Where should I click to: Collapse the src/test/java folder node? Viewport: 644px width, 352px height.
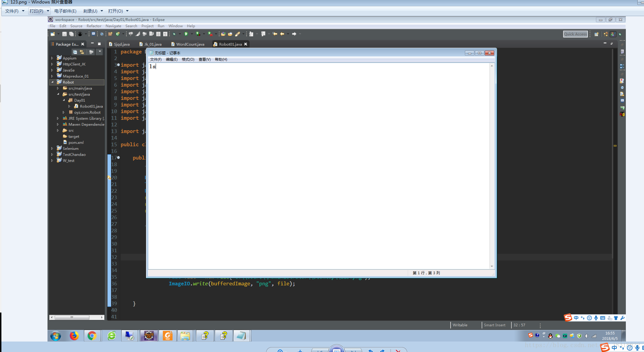tap(58, 94)
